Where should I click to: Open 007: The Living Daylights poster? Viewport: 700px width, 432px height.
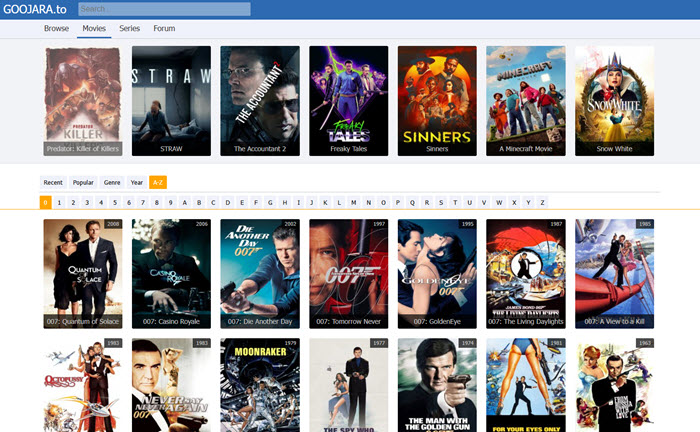click(526, 274)
